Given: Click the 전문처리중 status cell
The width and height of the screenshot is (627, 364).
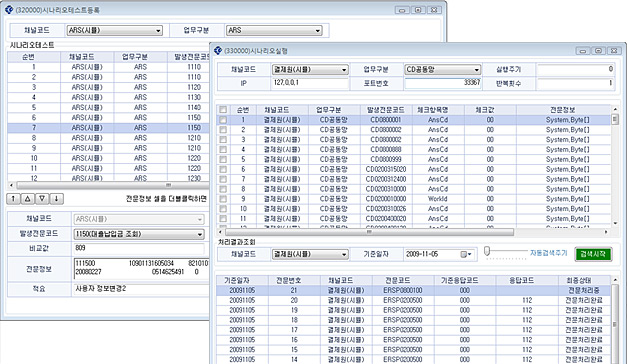Looking at the screenshot, I should pos(583,290).
